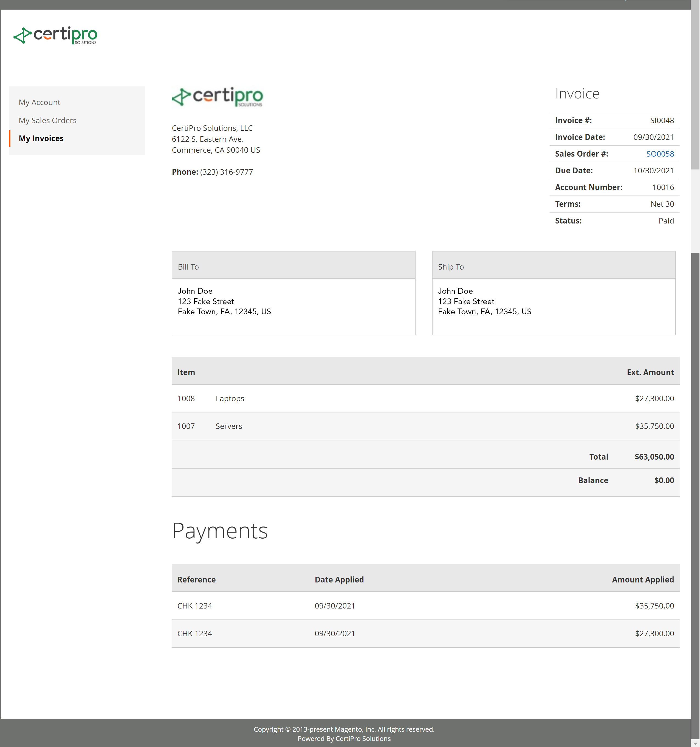700x747 pixels.
Task: Click the scrollbar down arrow
Action: click(x=695, y=743)
